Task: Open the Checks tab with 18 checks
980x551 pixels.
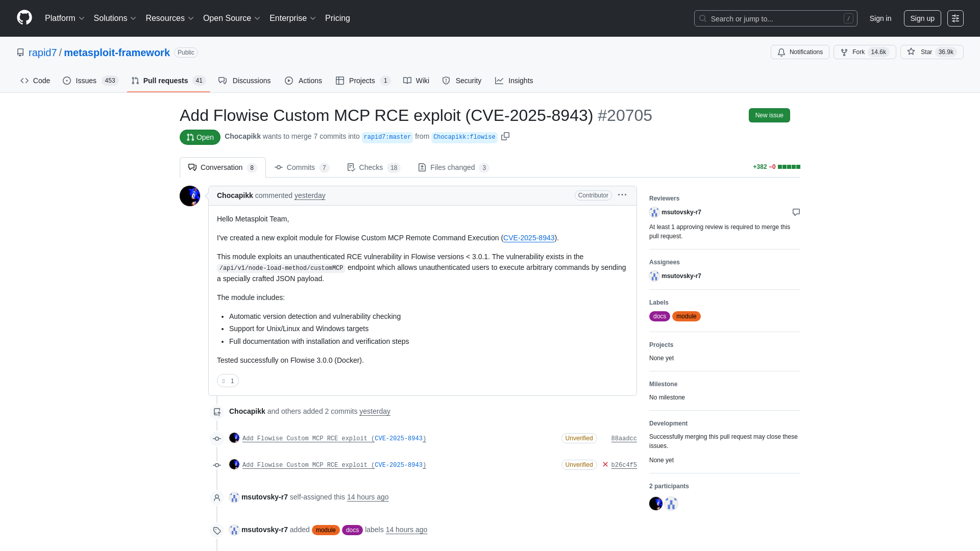Action: point(373,167)
